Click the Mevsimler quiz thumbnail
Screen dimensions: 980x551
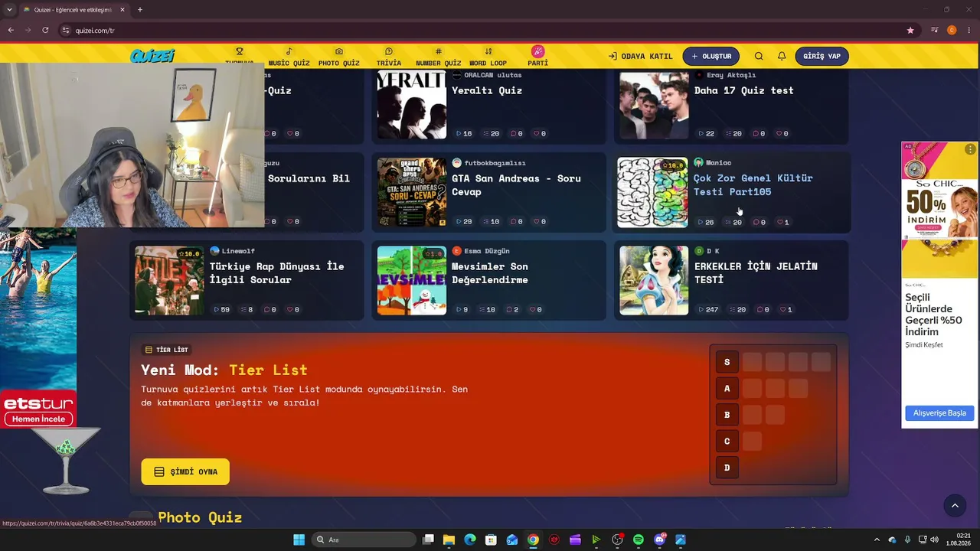point(412,280)
